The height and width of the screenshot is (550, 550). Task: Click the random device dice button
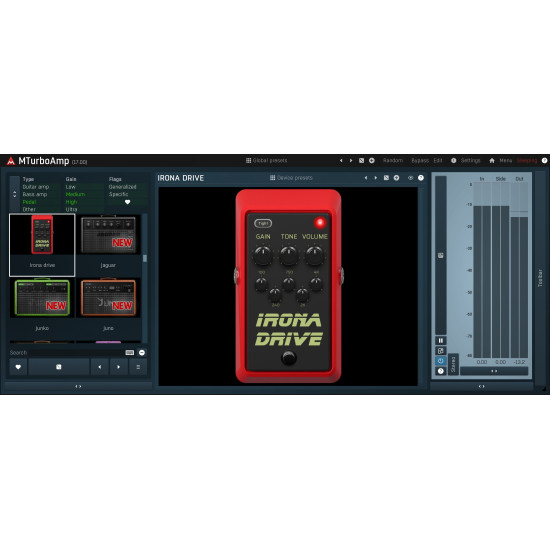59,367
